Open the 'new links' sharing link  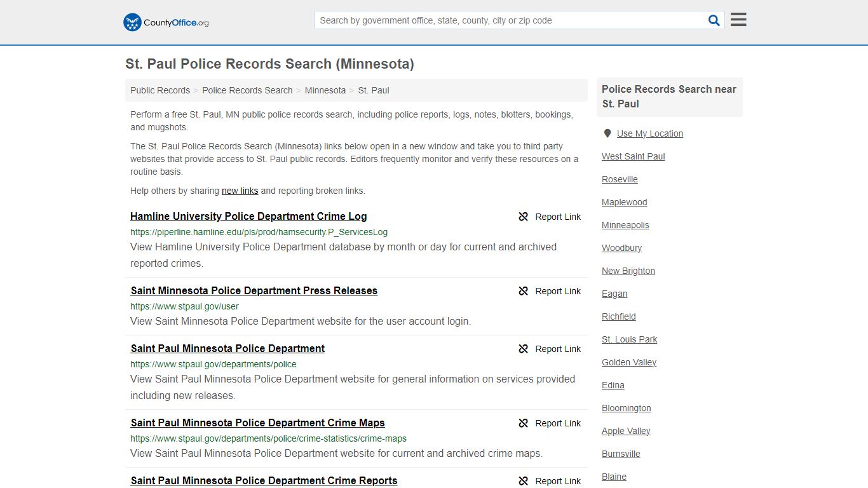[x=240, y=191]
